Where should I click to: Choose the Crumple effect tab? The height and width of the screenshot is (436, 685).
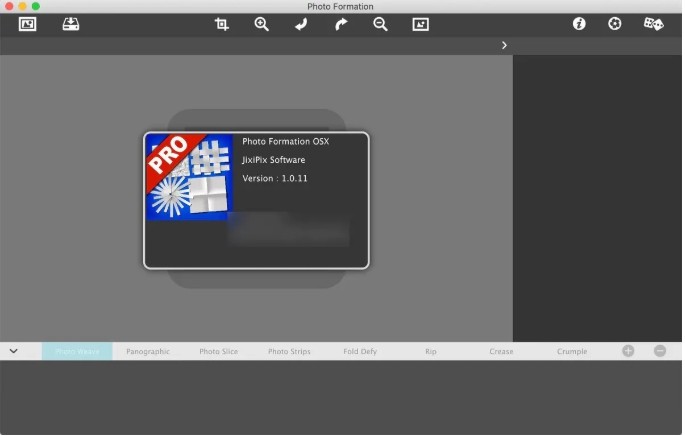[x=572, y=352]
